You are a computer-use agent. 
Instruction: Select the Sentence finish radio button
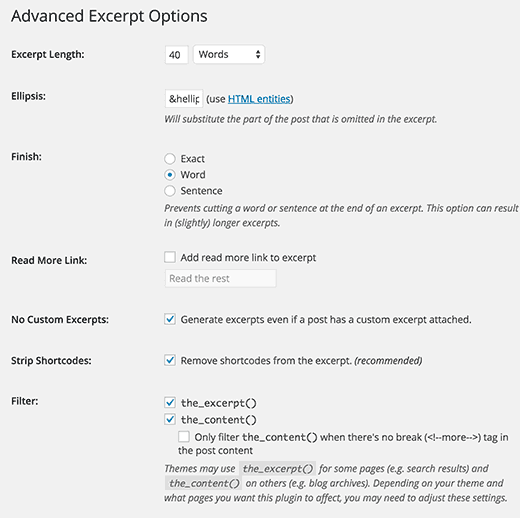pyautogui.click(x=170, y=191)
